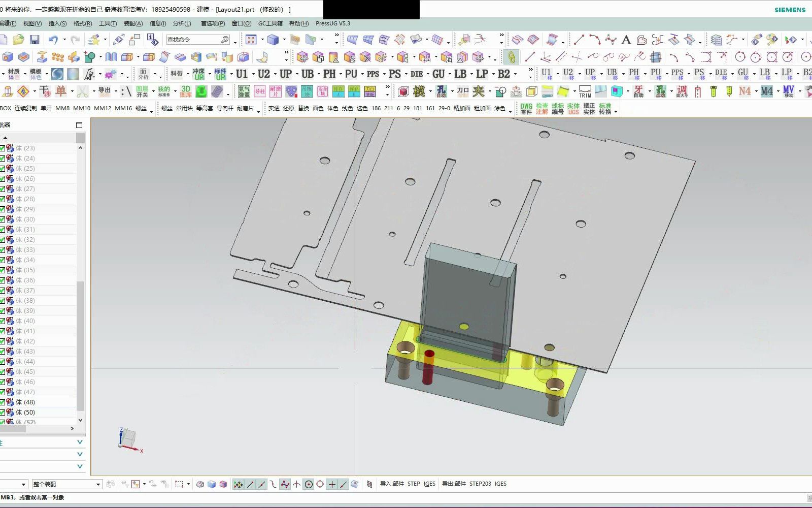Click the MM10 button
This screenshot has width=812, height=508.
[x=82, y=108]
